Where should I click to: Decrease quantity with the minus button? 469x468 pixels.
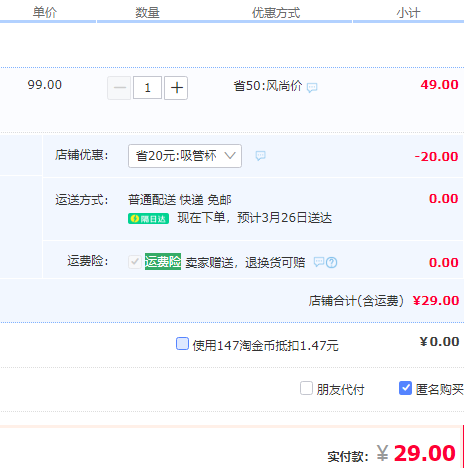click(x=119, y=88)
